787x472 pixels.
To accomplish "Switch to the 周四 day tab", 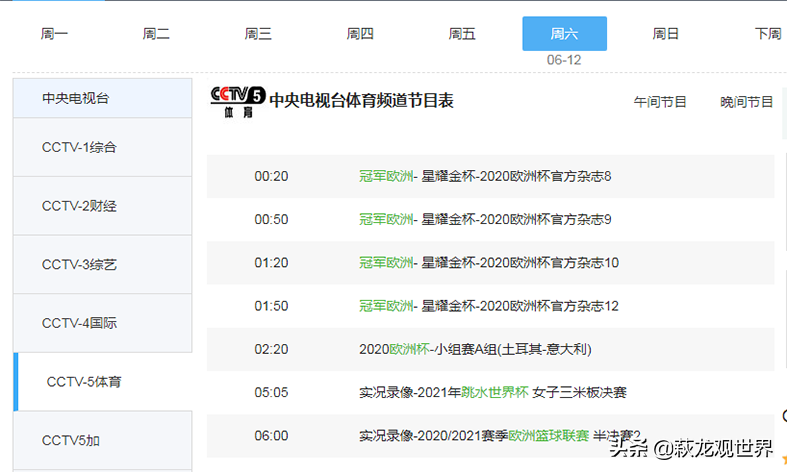I will pyautogui.click(x=360, y=34).
